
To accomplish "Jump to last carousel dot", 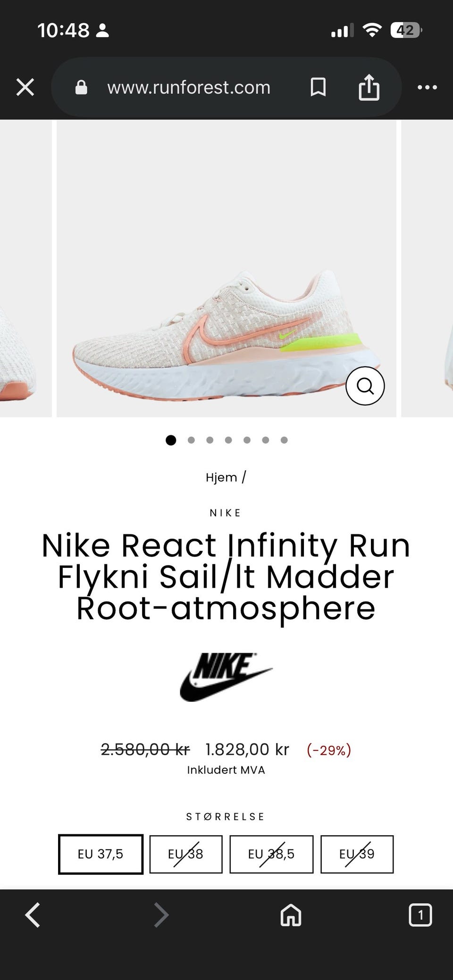I will point(284,440).
